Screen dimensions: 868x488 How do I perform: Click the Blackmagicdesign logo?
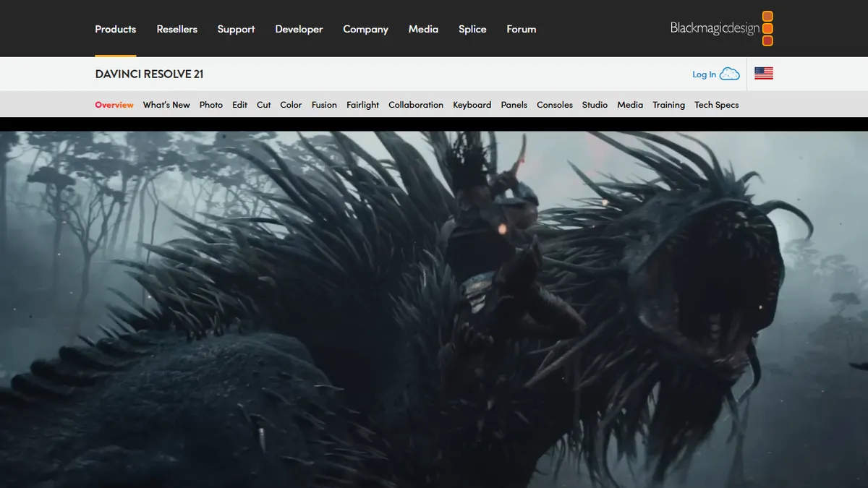pos(722,29)
